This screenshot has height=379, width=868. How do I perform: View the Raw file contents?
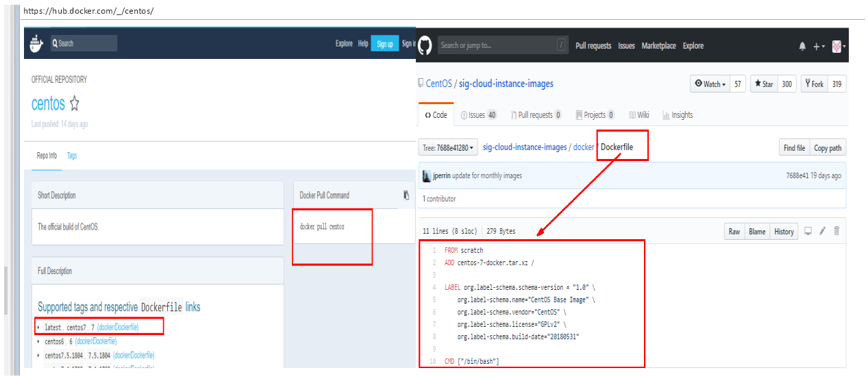(734, 232)
